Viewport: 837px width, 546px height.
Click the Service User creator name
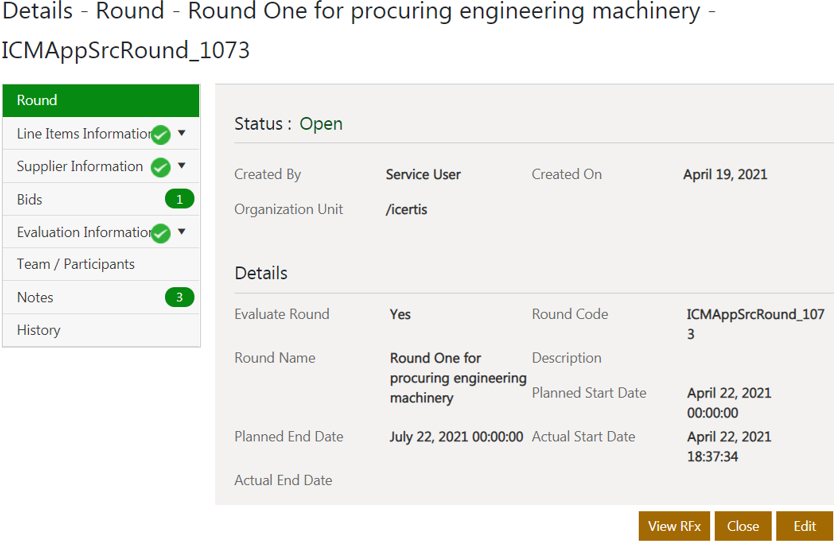point(423,174)
